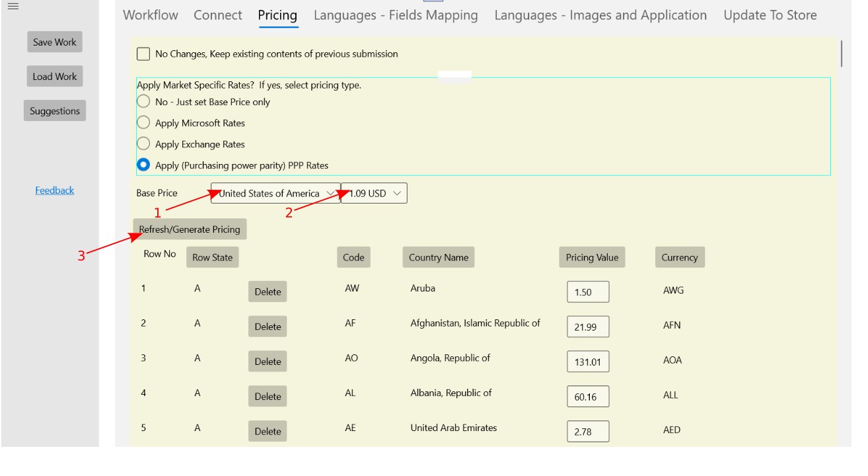Go to Languages - Fields Mapping tab

[x=396, y=15]
